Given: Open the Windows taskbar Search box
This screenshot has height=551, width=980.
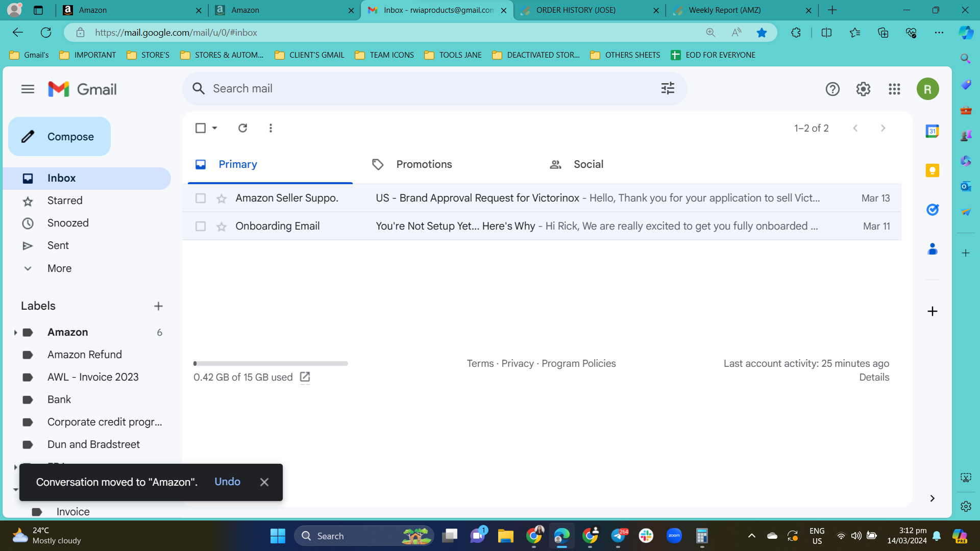Looking at the screenshot, I should pos(364,536).
